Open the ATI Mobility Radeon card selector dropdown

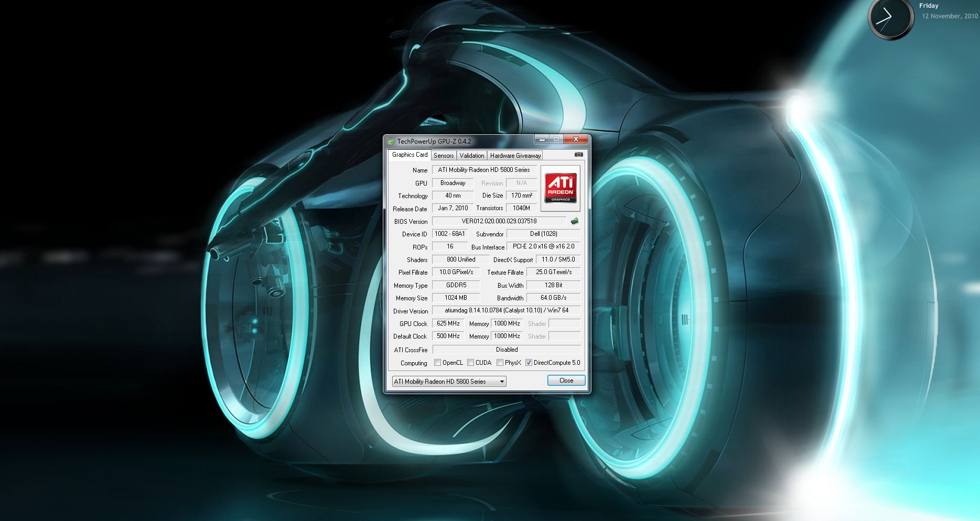(449, 382)
